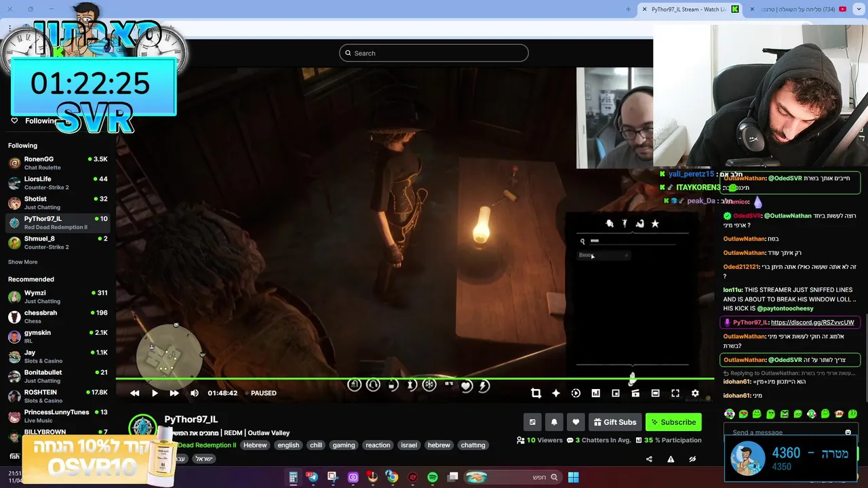Image resolution: width=868 pixels, height=488 pixels.
Task: Toggle picture-in-picture mode in player
Action: [616, 393]
